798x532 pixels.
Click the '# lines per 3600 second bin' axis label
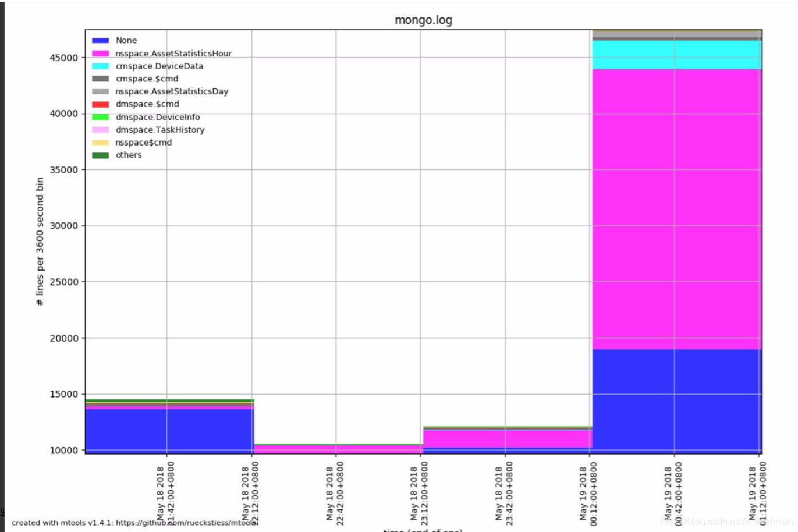40,242
